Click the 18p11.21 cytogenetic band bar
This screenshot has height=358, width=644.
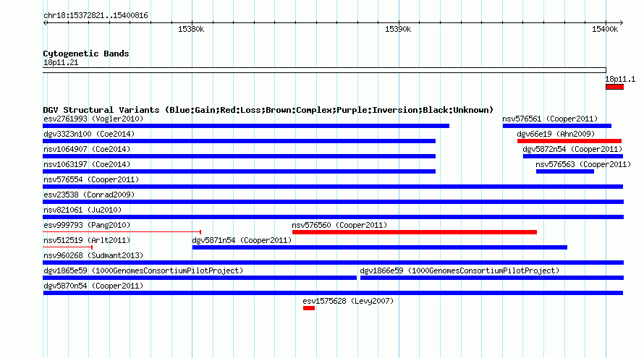coord(324,70)
